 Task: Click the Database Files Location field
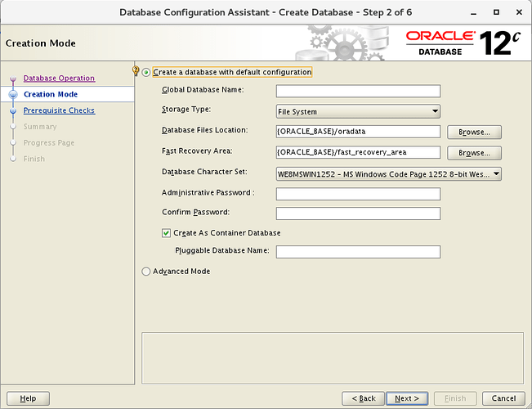(358, 132)
